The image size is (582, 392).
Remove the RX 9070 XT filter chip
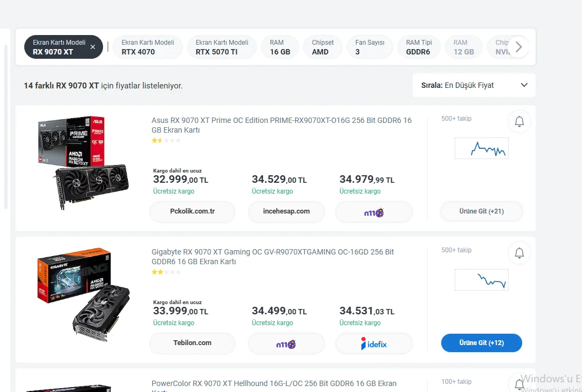point(93,47)
